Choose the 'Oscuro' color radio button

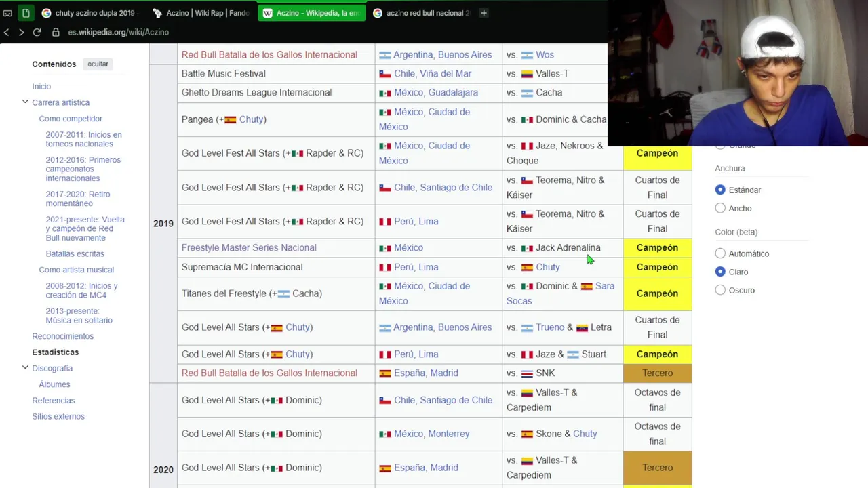coord(720,290)
